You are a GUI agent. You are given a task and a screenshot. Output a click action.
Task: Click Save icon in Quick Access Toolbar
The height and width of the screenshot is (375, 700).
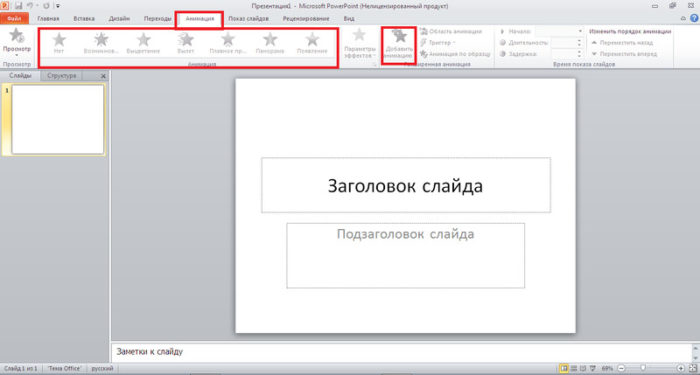[x=18, y=6]
